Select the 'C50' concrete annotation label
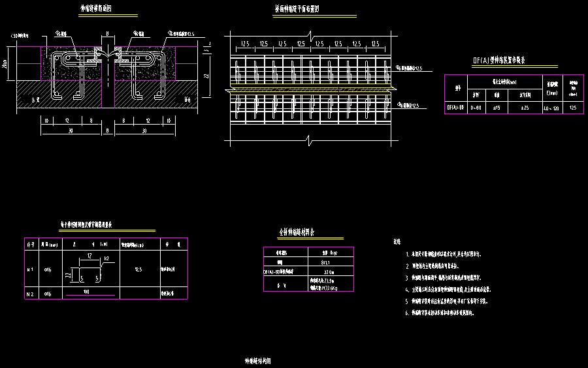Viewport: 588px width, 368px height. pyautogui.click(x=20, y=36)
